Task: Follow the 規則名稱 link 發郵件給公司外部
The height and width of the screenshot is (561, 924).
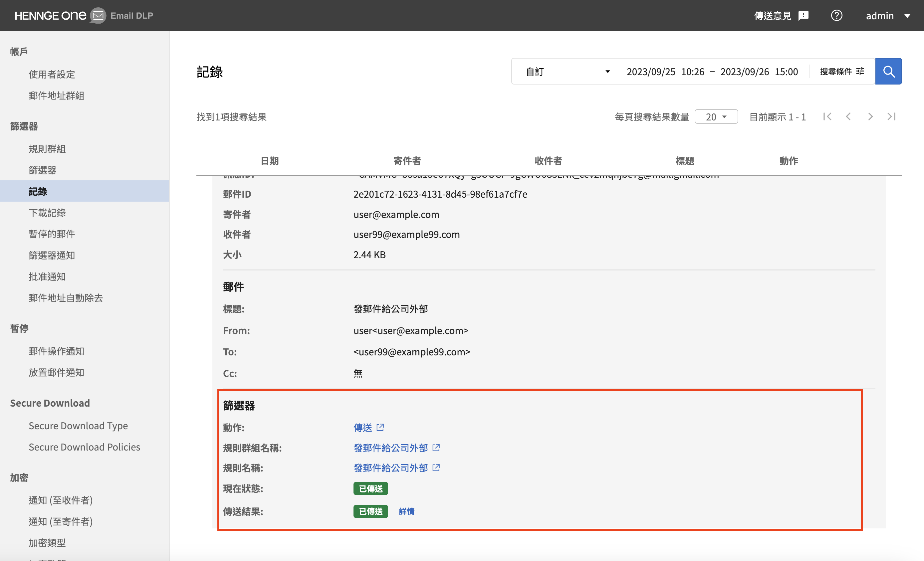Action: coord(390,467)
